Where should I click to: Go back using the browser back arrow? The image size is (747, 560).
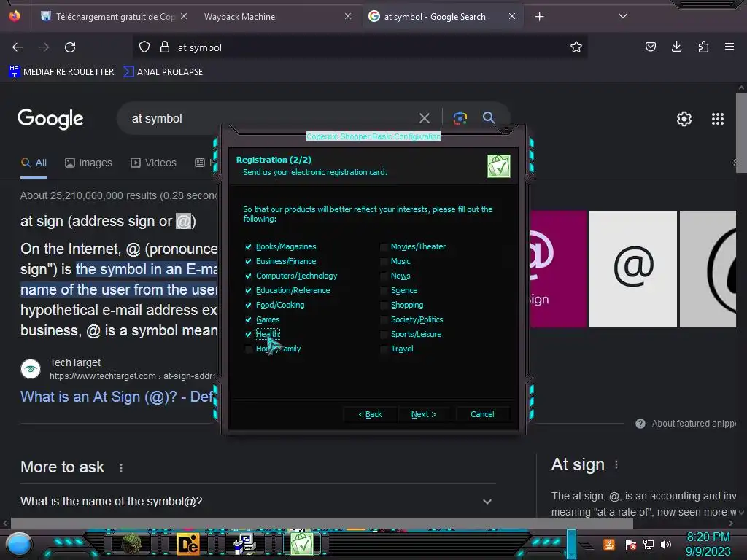pyautogui.click(x=18, y=47)
